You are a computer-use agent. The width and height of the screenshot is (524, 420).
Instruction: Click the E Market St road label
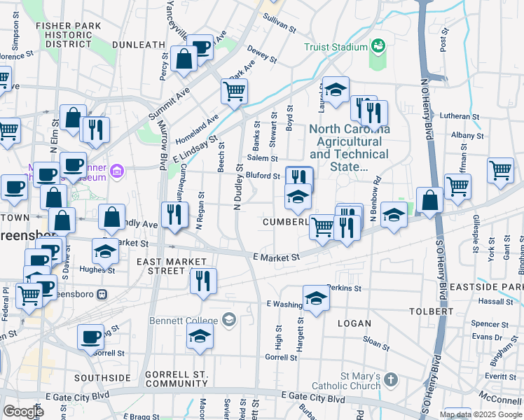click(x=277, y=257)
